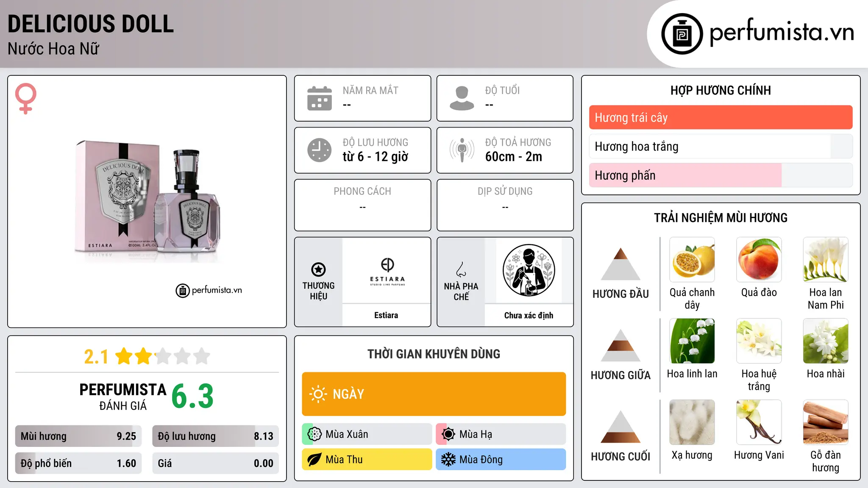Click the sun icon beside NGÀY

pyautogui.click(x=318, y=394)
